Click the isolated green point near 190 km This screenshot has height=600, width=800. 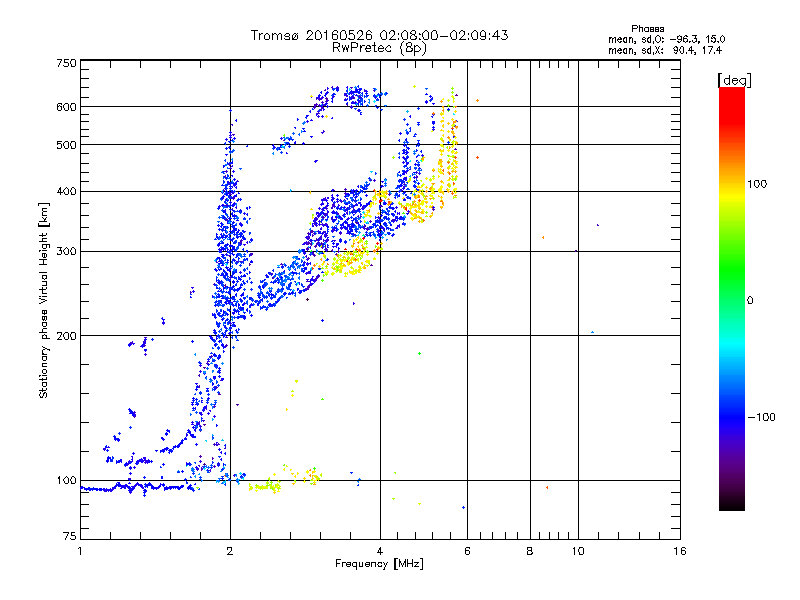pos(419,354)
